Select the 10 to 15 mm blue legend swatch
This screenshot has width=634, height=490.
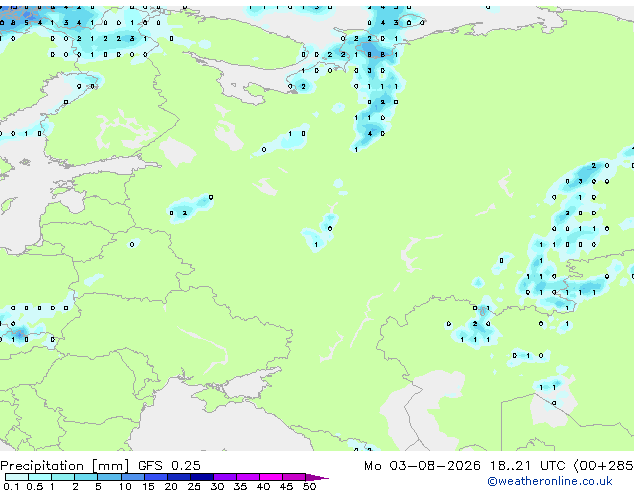pos(133,477)
